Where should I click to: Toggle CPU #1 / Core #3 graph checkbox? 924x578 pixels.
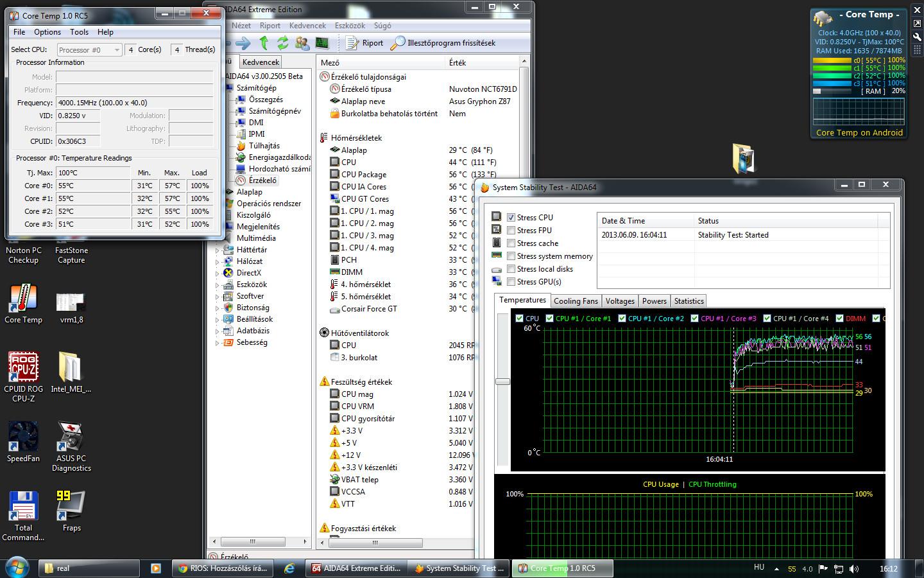pyautogui.click(x=694, y=318)
